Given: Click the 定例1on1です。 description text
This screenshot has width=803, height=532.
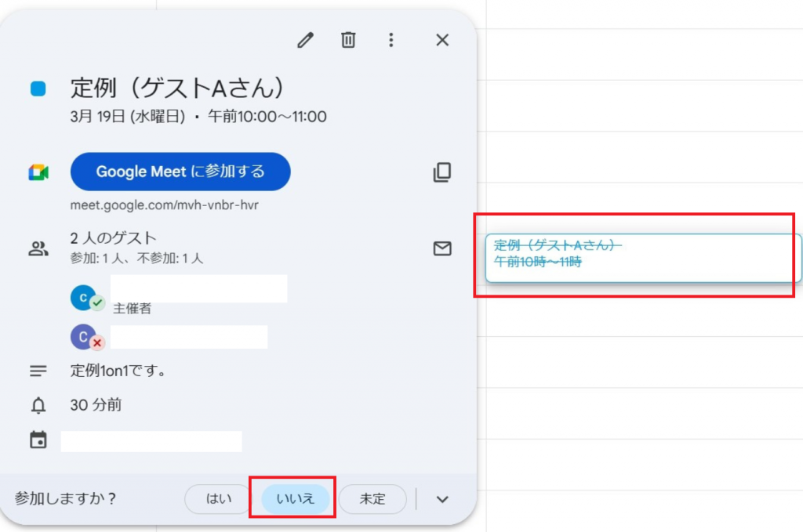Looking at the screenshot, I should (x=119, y=371).
